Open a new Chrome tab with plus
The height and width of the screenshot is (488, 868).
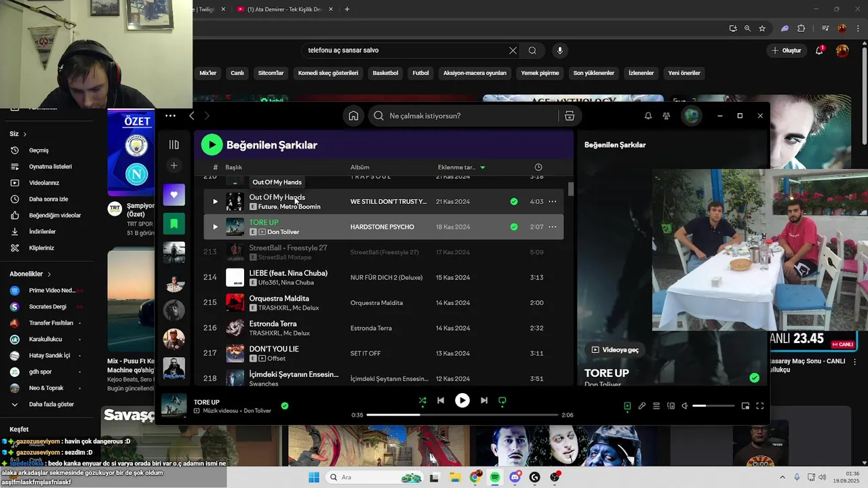click(x=347, y=9)
